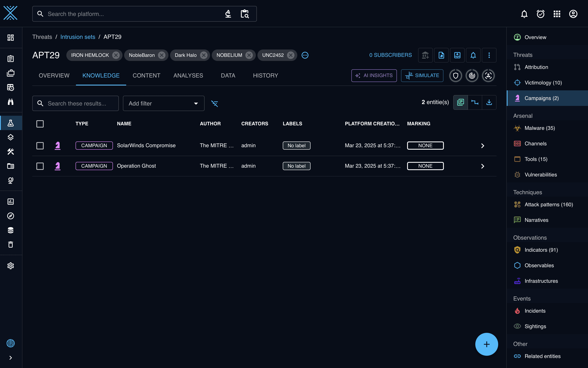Click the microscope icon in search bar
Viewport: 588px width, 368px height.
pos(228,14)
